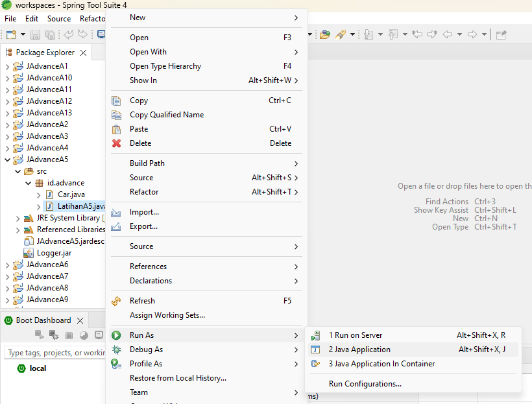Click Export... in the context menu
Image resolution: width=532 pixels, height=404 pixels.
(206, 226)
